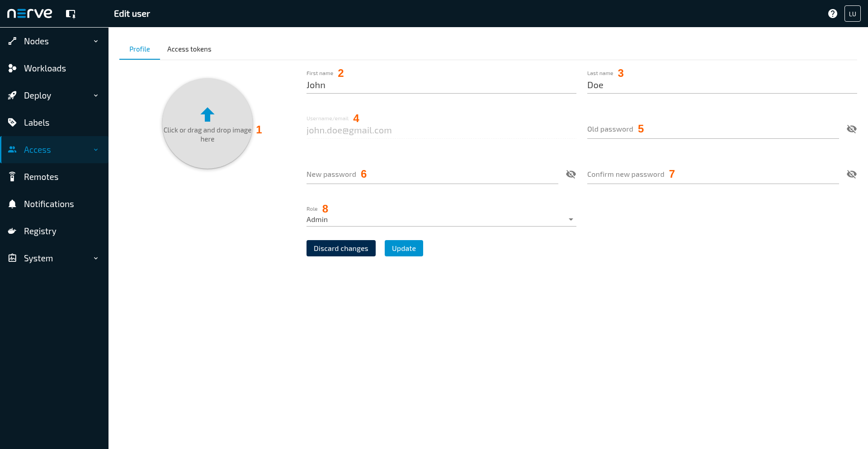
Task: Expand the System menu chevron
Action: coord(96,258)
